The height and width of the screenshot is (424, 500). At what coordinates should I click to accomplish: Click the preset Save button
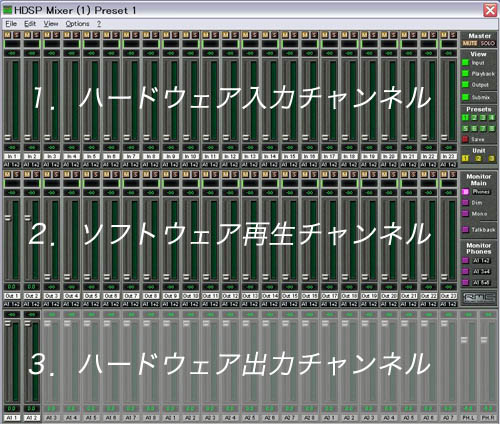pos(465,139)
